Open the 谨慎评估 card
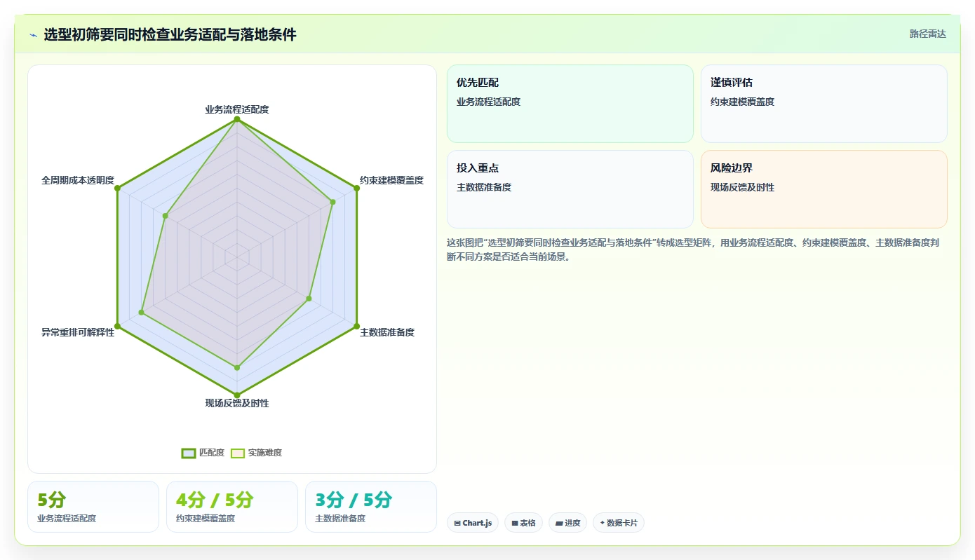This screenshot has width=975, height=560. coord(824,104)
